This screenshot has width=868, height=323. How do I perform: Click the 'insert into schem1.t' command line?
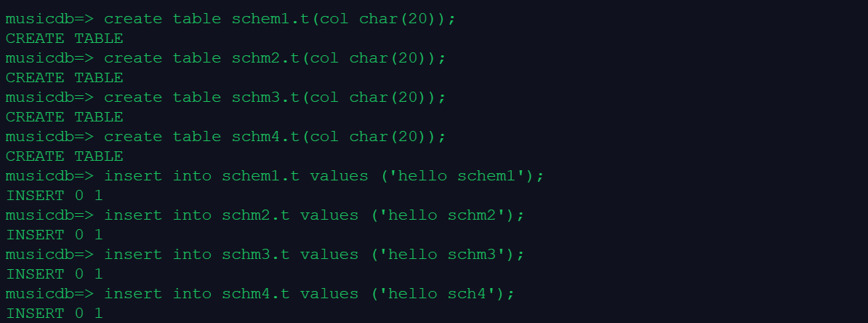click(324, 175)
